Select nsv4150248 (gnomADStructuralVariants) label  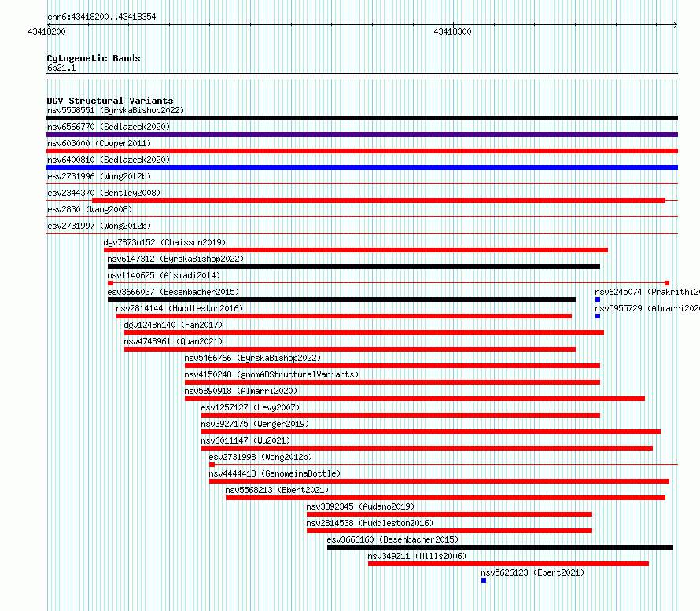pyautogui.click(x=271, y=374)
